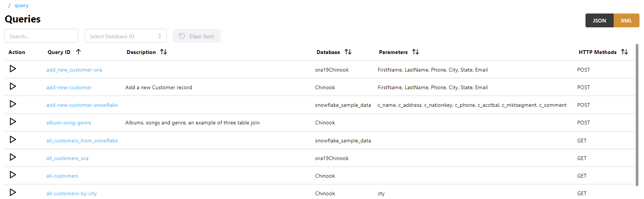Screen dimensions: 644x199
Task: Open the all-customers-by-city query link
Action: pyautogui.click(x=72, y=193)
